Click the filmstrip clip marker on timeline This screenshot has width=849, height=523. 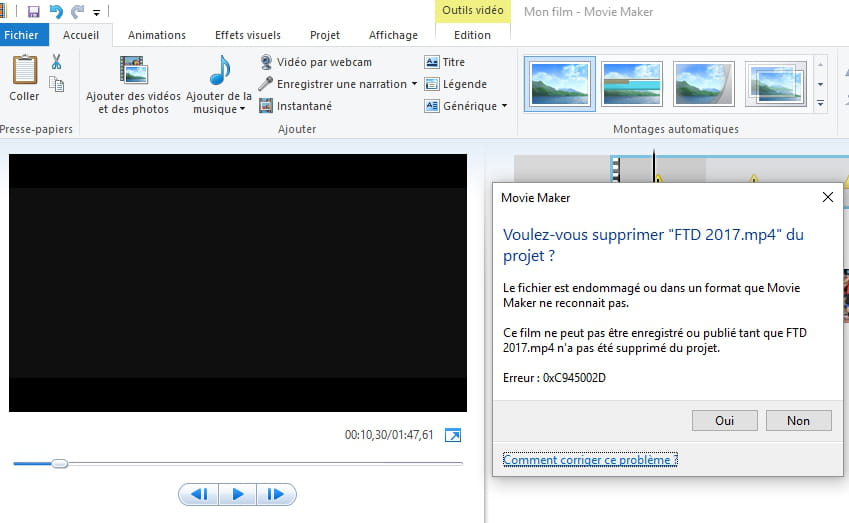[x=615, y=169]
